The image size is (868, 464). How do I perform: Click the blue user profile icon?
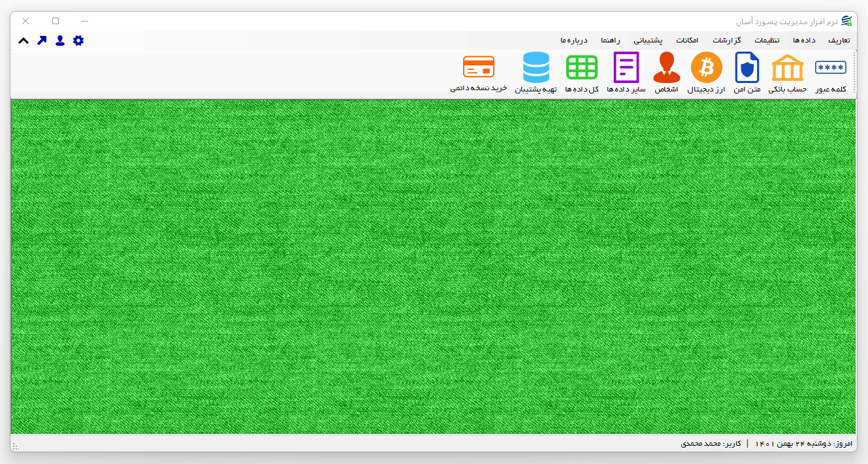pos(60,41)
